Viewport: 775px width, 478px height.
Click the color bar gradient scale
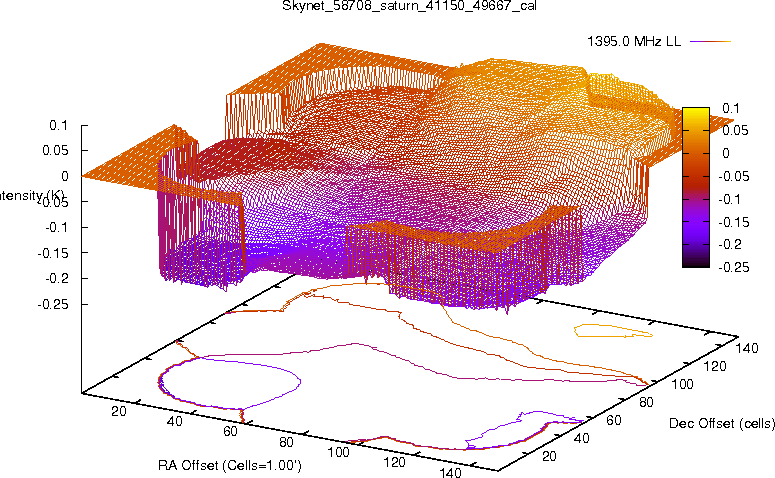696,187
